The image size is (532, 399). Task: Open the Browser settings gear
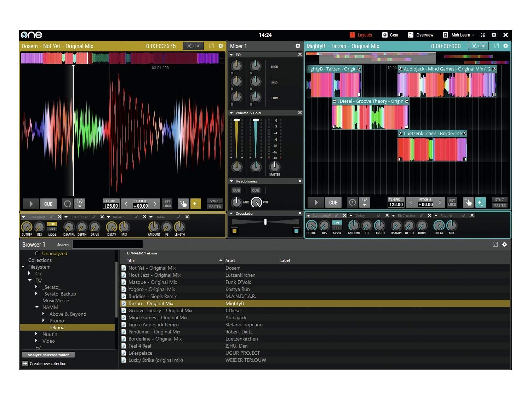[504, 245]
